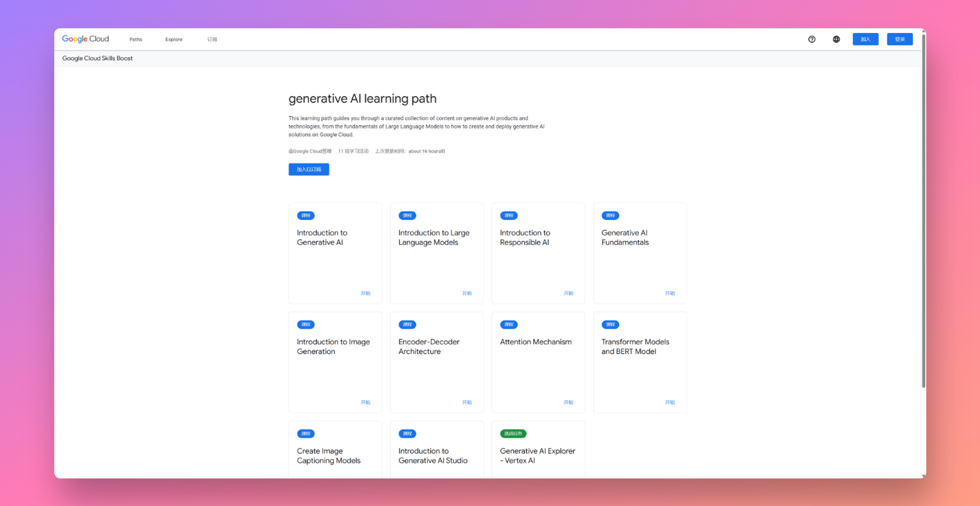Viewport: 980px width, 506px height.
Task: Open Encoder-Decoder Architecture card
Action: pyautogui.click(x=437, y=362)
